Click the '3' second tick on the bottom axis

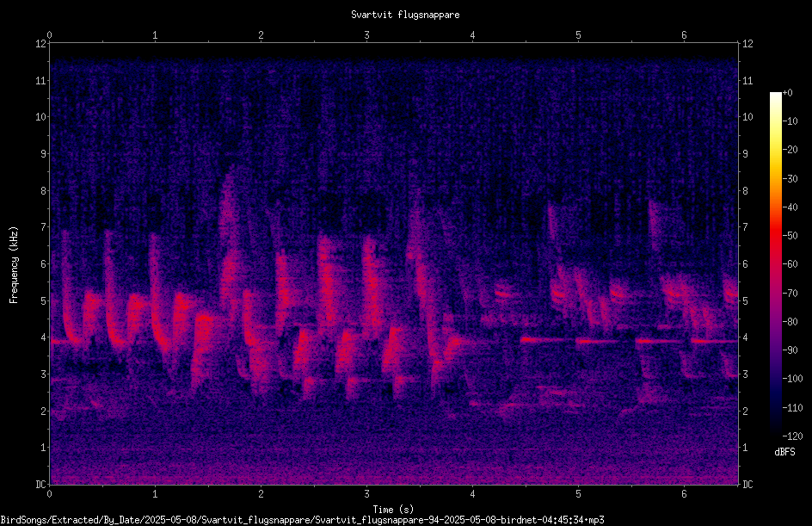coord(366,494)
